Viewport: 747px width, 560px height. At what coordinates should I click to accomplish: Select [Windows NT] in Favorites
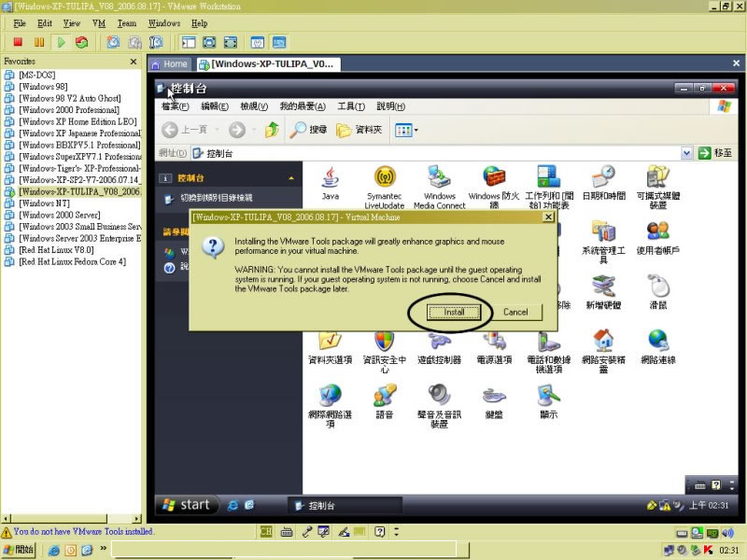44,203
